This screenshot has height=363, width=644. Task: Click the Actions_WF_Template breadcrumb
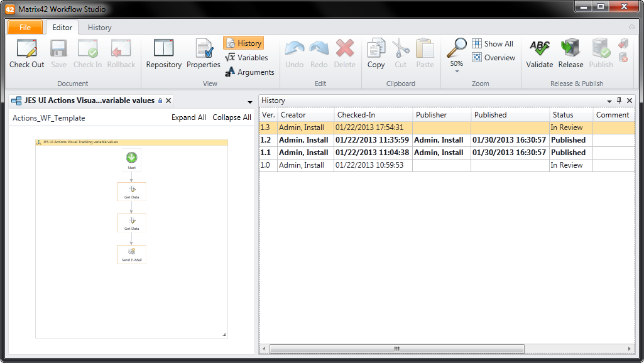point(49,118)
